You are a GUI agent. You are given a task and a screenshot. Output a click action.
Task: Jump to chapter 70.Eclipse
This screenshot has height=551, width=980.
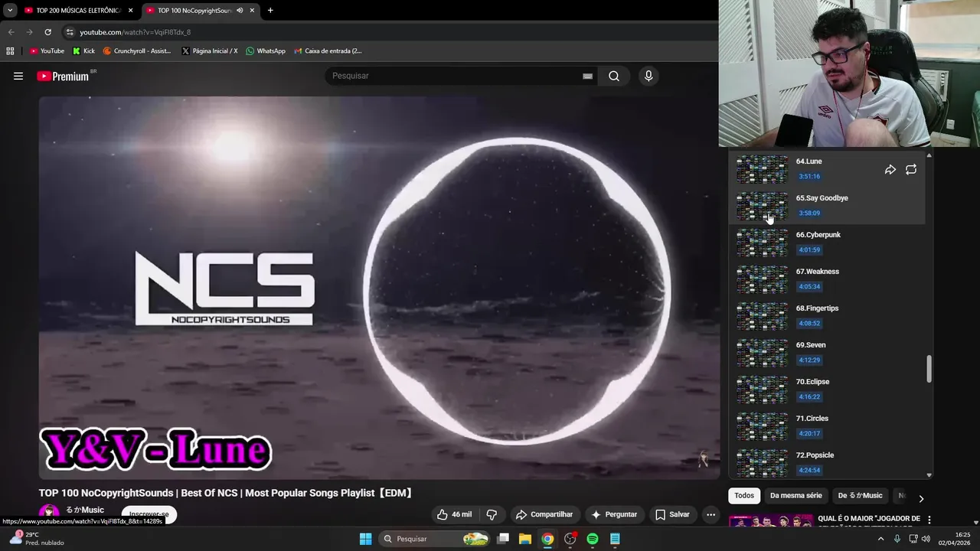(x=812, y=382)
